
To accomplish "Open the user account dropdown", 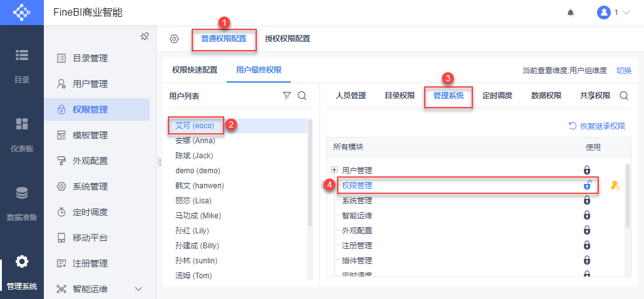I will click(613, 13).
